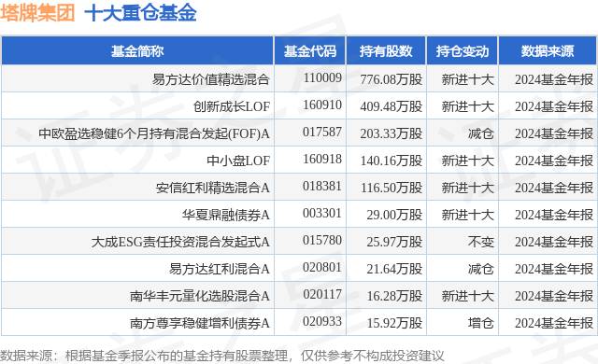Click fund 华夏鼎融债券A
This screenshot has width=598, height=364.
click(x=226, y=215)
